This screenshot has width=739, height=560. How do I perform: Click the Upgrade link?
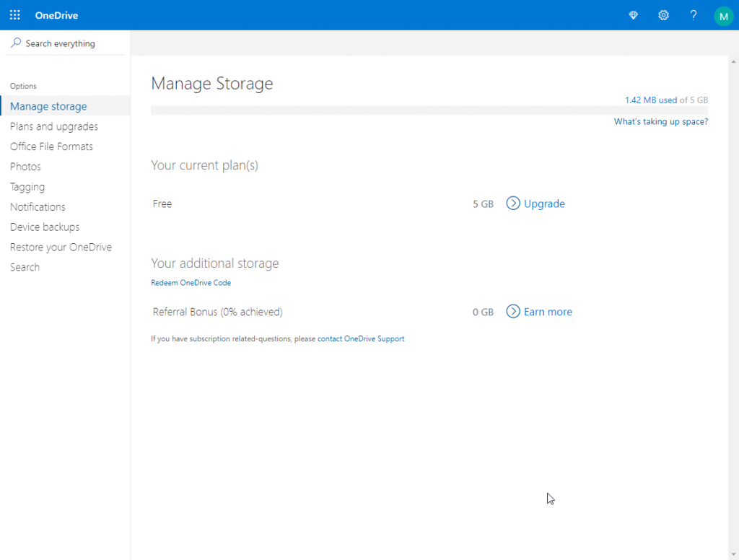coord(544,204)
